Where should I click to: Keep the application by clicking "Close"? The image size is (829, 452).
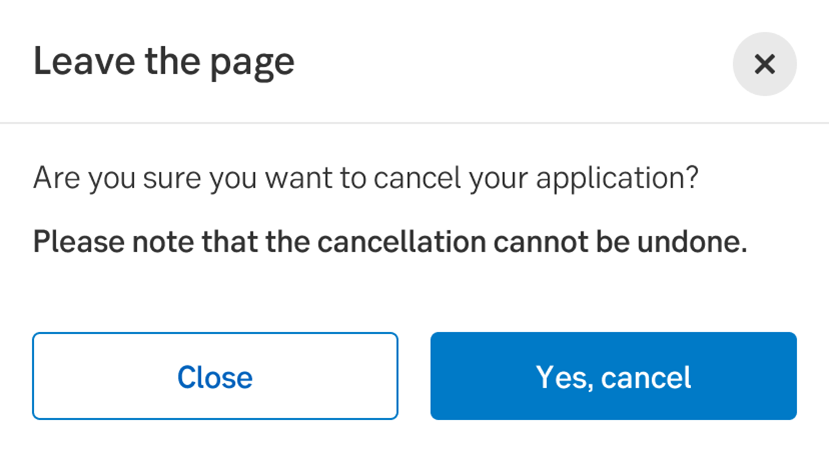[215, 376]
